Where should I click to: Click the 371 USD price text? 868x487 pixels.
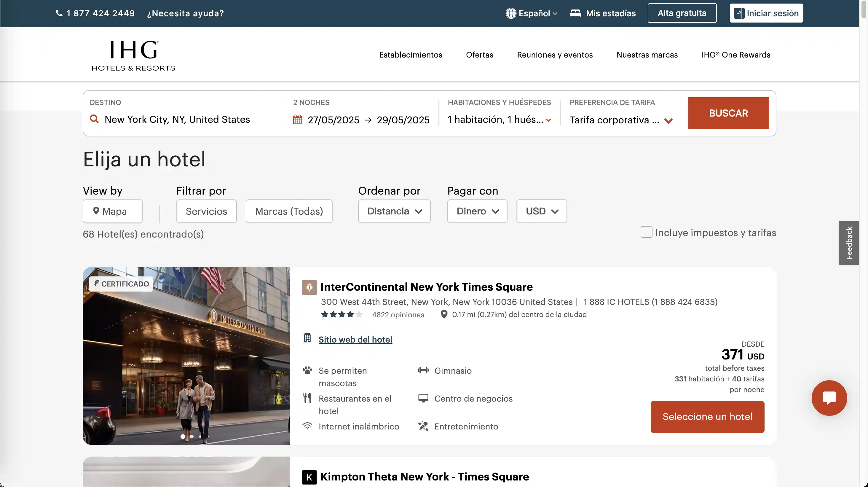[743, 354]
